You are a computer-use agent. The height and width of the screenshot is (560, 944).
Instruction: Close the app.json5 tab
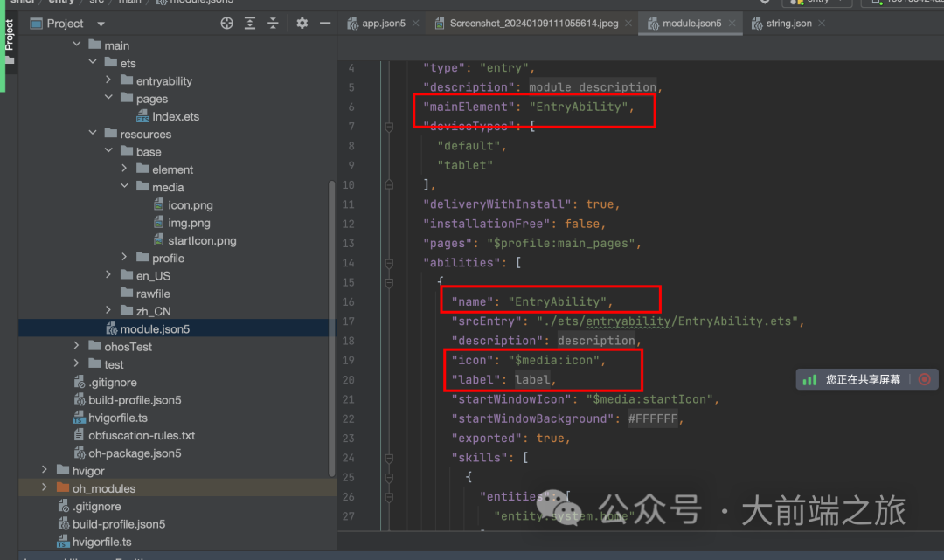click(x=415, y=23)
